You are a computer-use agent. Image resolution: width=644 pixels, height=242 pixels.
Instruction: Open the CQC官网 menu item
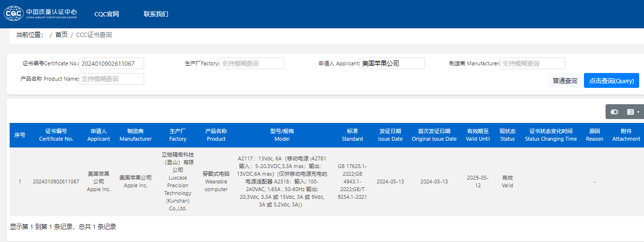coord(107,14)
